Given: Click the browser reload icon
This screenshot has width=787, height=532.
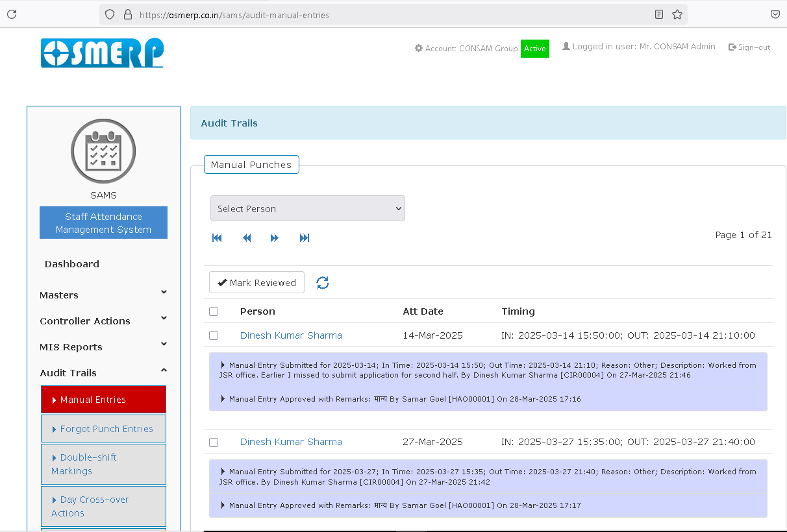Looking at the screenshot, I should point(12,14).
